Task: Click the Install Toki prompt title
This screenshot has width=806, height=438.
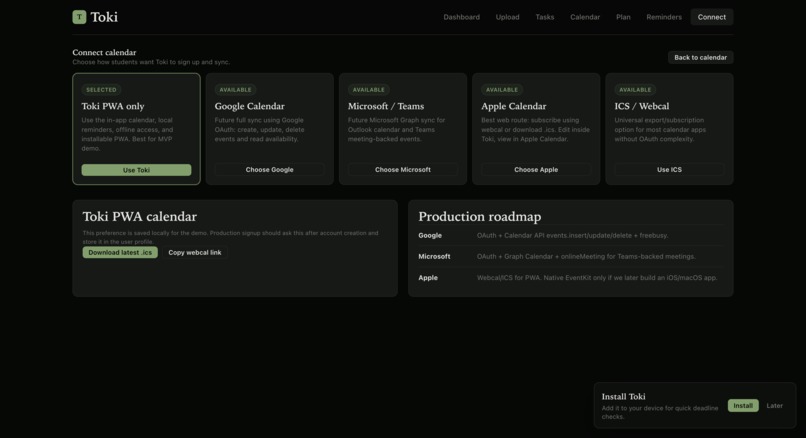Action: click(x=624, y=396)
